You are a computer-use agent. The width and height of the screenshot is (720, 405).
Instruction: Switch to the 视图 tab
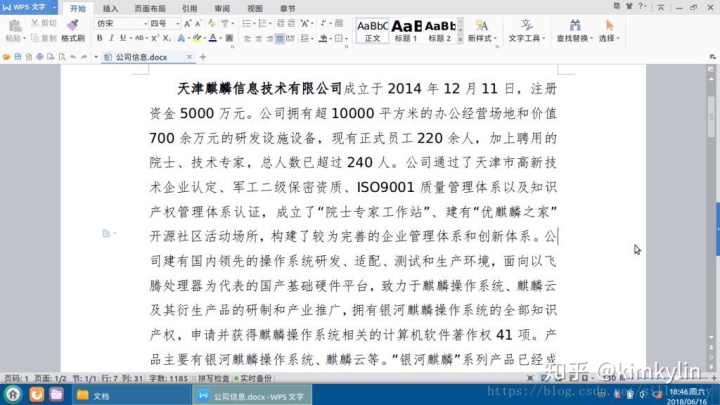point(255,8)
